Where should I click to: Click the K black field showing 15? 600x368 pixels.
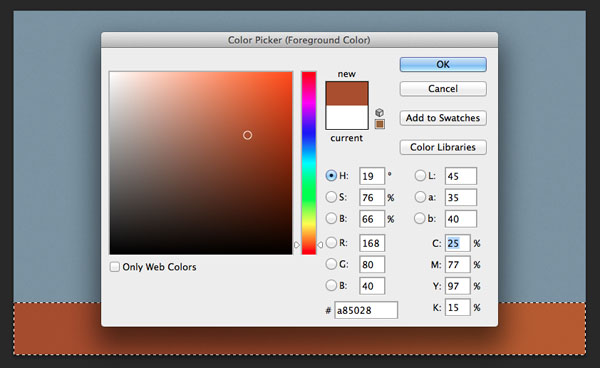458,307
